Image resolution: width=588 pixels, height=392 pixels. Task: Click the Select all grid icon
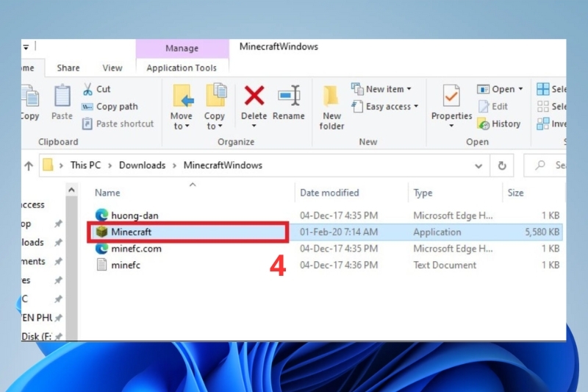542,89
